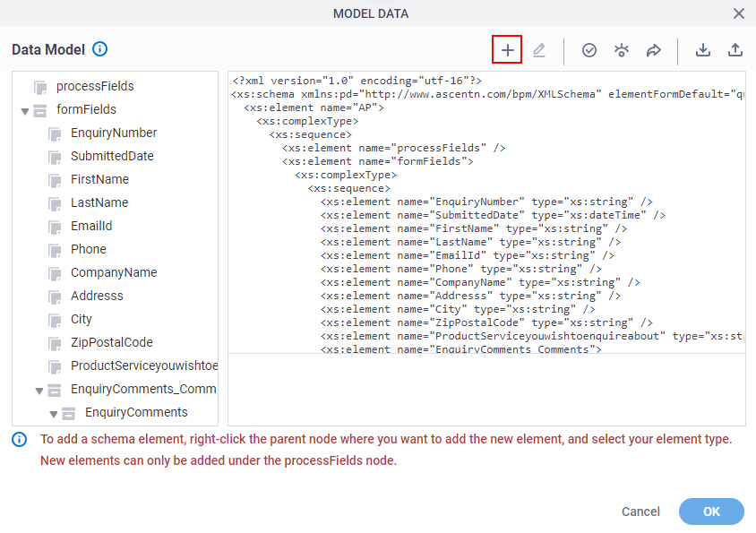The width and height of the screenshot is (756, 533).
Task: Click the Add (plus) schema element icon
Action: click(x=507, y=49)
